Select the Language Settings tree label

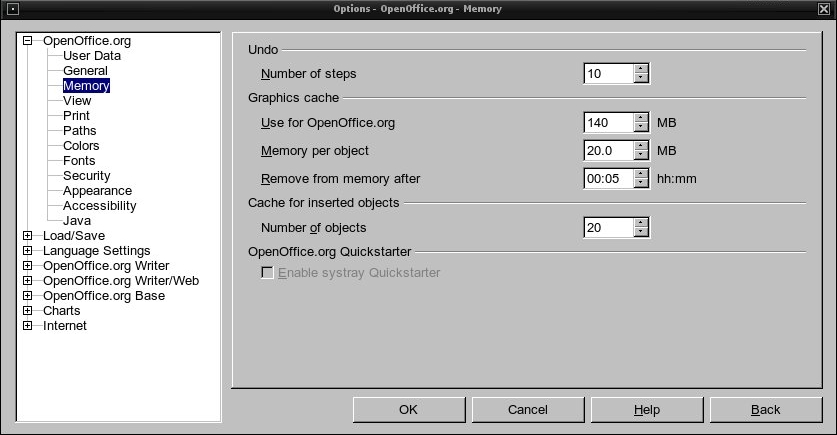(97, 250)
